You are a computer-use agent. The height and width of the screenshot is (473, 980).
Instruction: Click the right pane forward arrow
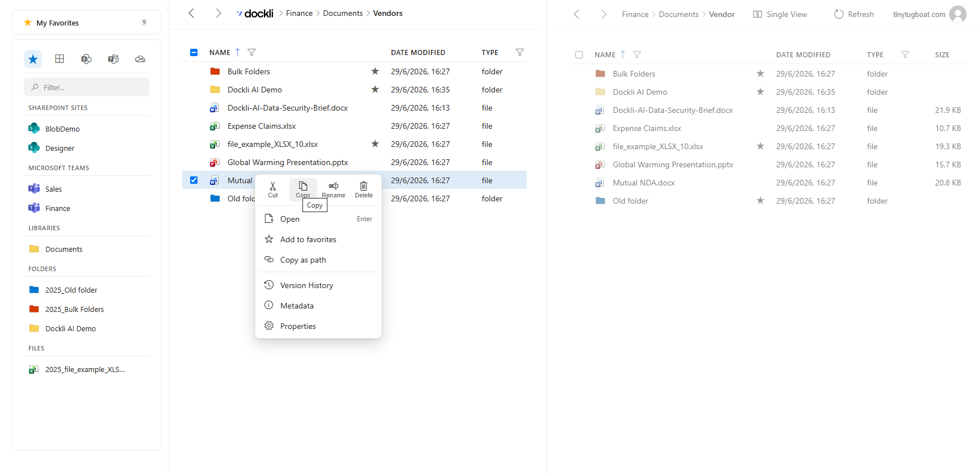[x=604, y=14]
